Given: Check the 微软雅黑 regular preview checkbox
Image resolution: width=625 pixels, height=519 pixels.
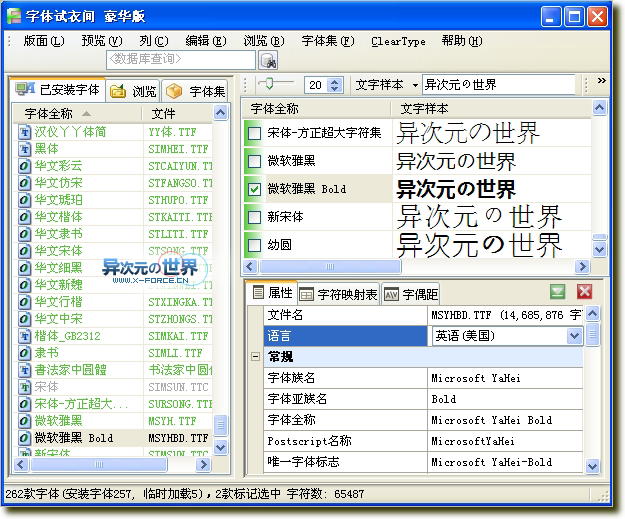Looking at the screenshot, I should coord(254,161).
